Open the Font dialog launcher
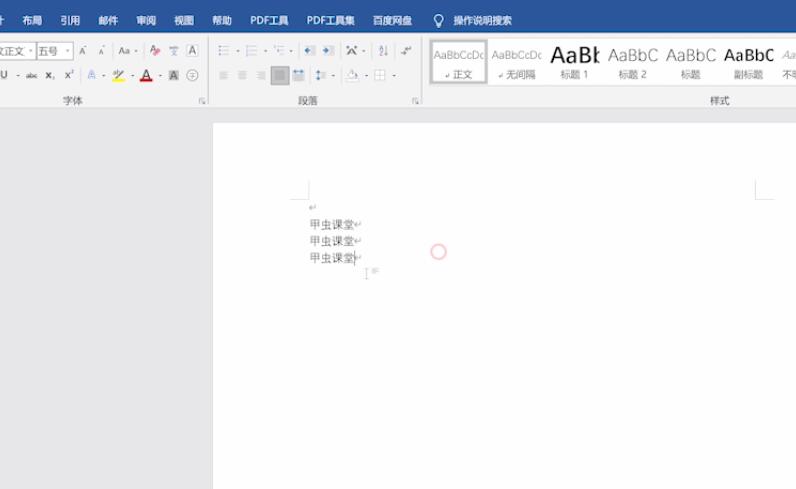Viewport: 796px width, 489px height. coord(202,101)
